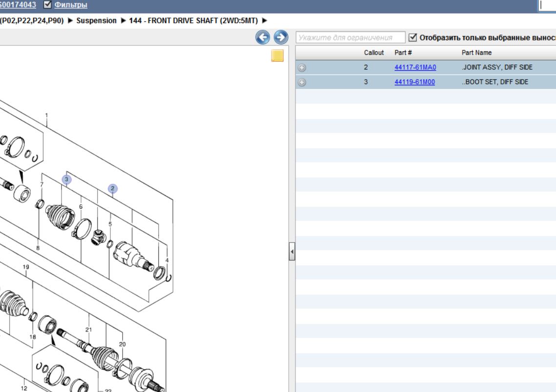Select callout number 1 in the diagram

(x=46, y=116)
